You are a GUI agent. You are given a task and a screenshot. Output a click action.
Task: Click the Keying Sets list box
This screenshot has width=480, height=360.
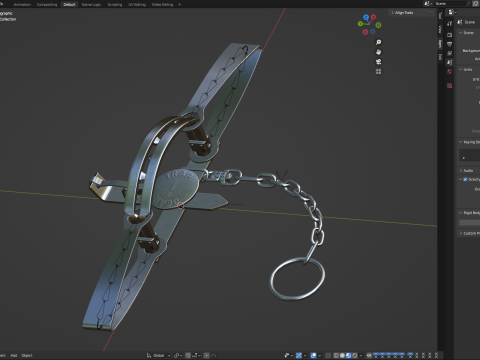coord(470,155)
